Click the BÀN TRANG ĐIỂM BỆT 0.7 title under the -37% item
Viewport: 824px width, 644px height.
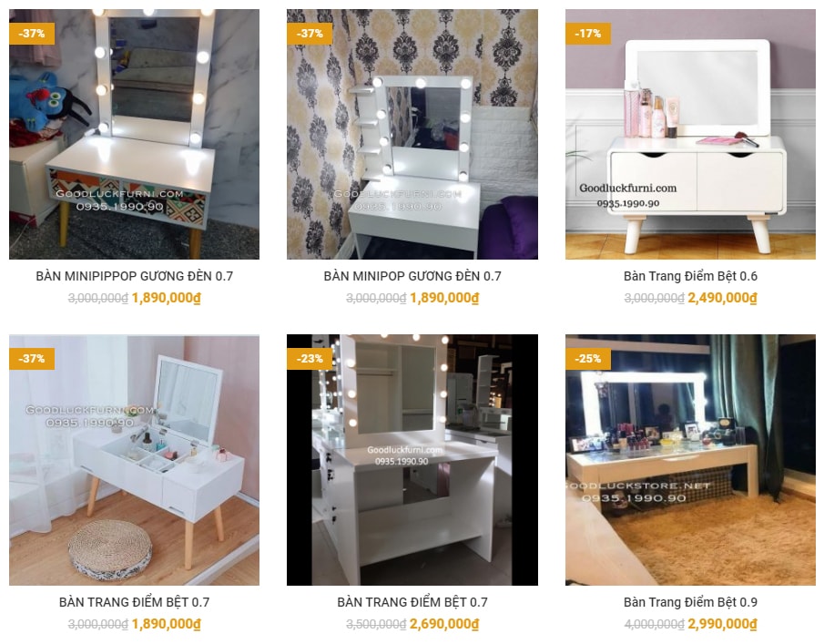click(x=134, y=602)
